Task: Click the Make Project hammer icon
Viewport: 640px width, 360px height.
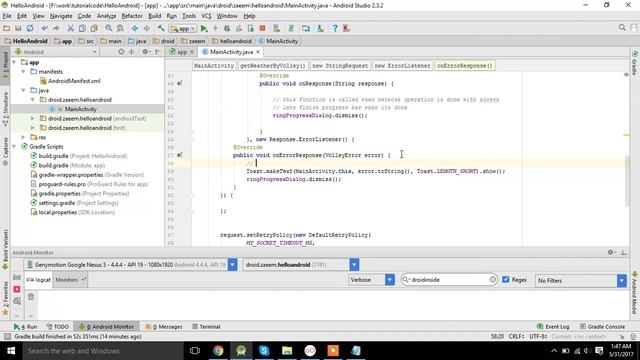Action: point(161,28)
